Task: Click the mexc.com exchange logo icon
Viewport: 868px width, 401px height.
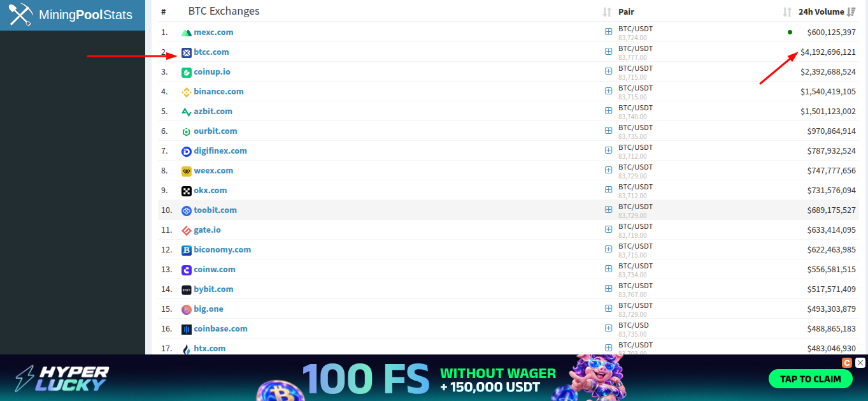Action: [187, 33]
